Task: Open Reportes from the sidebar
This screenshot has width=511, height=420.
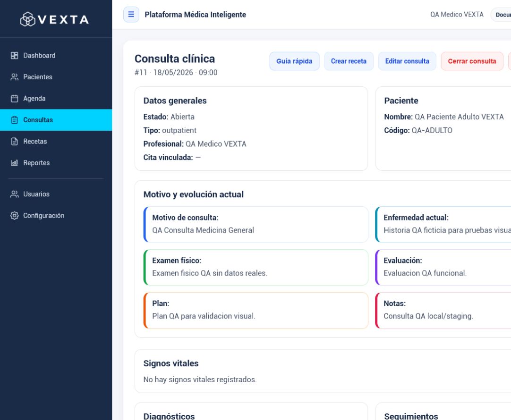Action: tap(56, 163)
